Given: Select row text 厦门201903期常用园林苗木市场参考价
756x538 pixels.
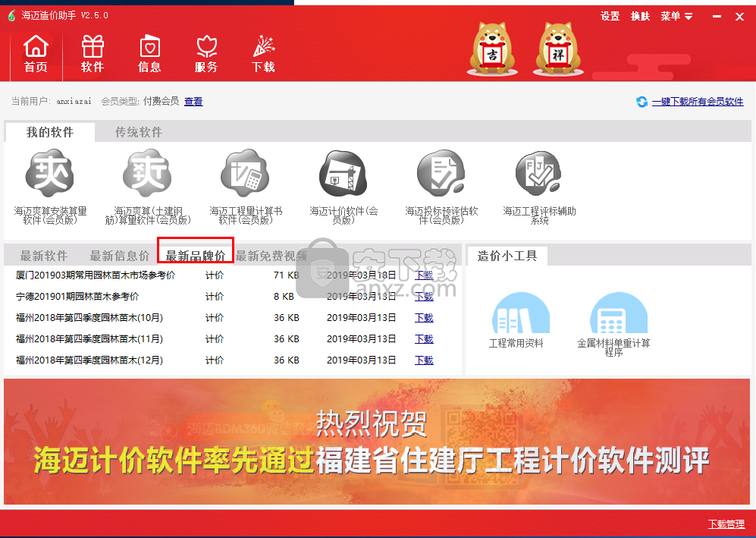Looking at the screenshot, I should (x=96, y=275).
